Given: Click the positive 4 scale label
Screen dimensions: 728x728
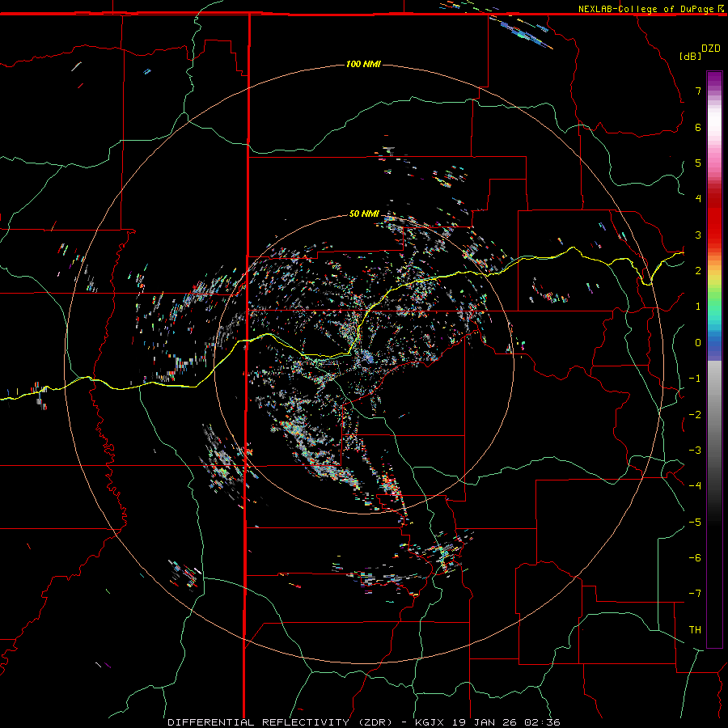Looking at the screenshot, I should pos(698,199).
